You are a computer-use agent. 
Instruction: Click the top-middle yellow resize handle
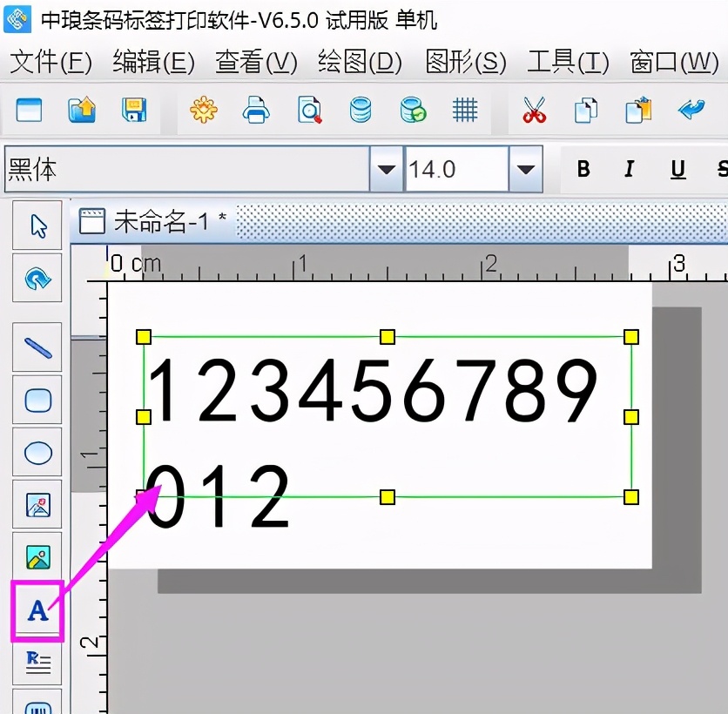pyautogui.click(x=388, y=337)
